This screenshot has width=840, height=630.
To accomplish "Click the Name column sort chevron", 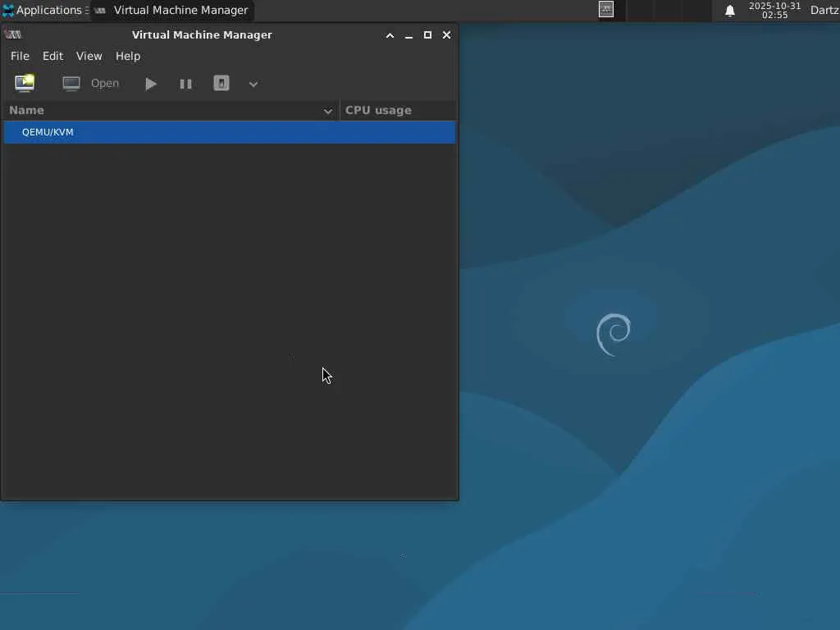I will pyautogui.click(x=328, y=111).
